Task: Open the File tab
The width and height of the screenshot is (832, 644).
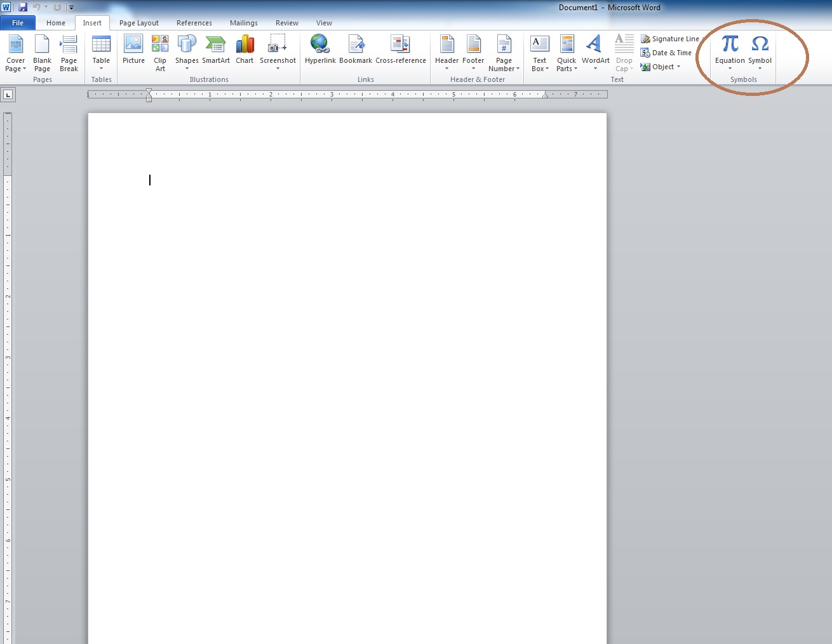Action: pyautogui.click(x=18, y=23)
